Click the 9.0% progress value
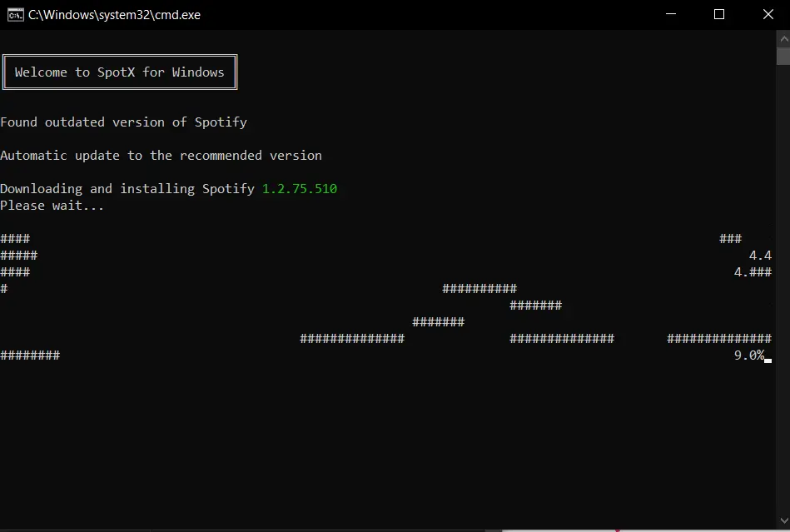The width and height of the screenshot is (790, 532). (749, 355)
